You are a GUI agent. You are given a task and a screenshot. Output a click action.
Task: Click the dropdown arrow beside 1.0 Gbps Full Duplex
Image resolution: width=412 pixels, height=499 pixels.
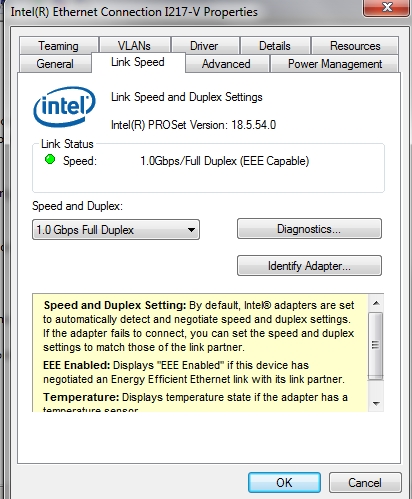coord(191,230)
